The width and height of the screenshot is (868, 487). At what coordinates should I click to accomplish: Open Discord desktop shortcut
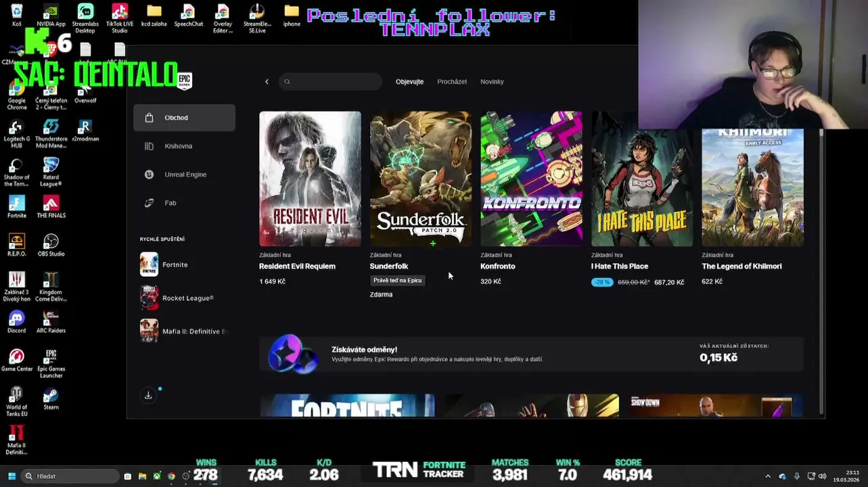pos(17,322)
